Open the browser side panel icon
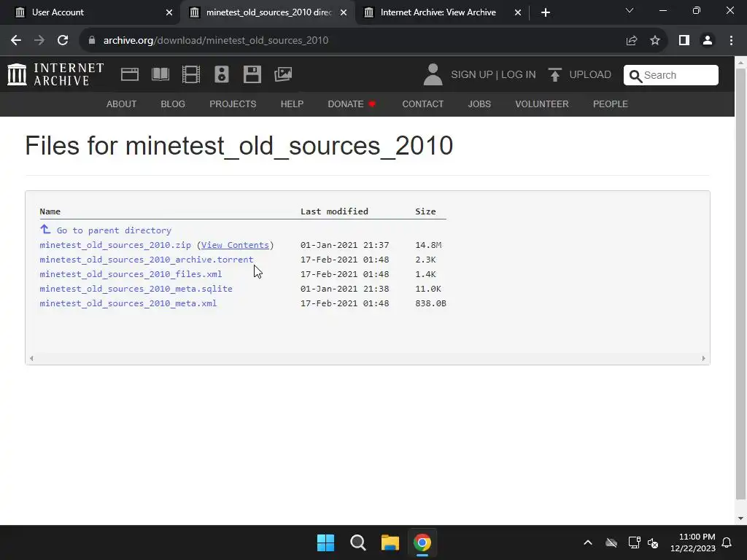This screenshot has width=747, height=560. [x=684, y=41]
